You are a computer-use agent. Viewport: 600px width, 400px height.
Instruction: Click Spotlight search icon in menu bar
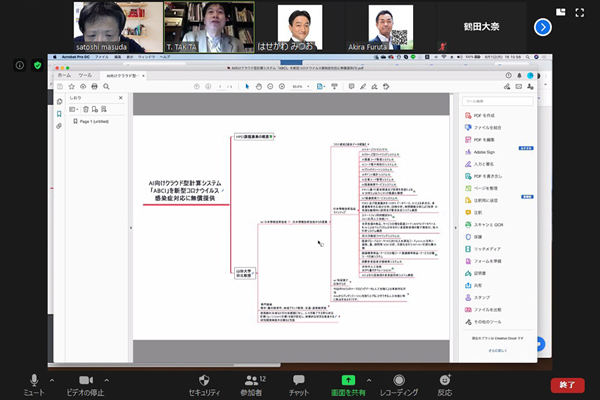(528, 57)
